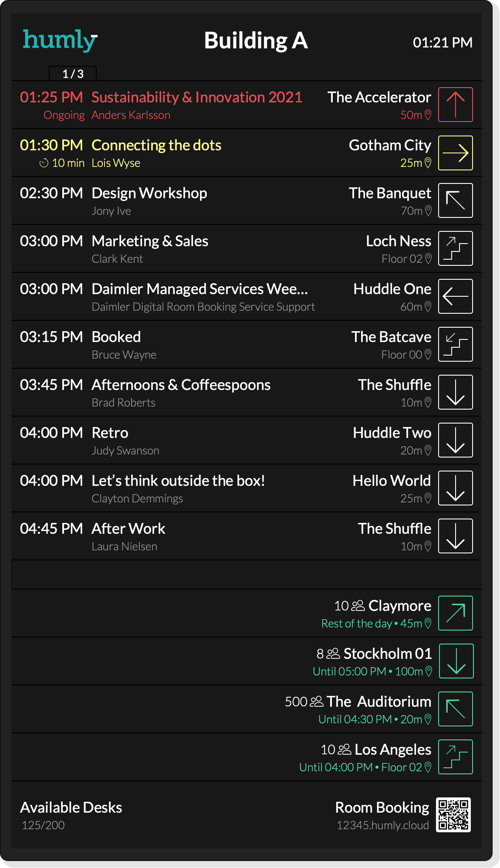Click the Ongoing status label
Image resolution: width=500 pixels, height=868 pixels.
point(64,115)
